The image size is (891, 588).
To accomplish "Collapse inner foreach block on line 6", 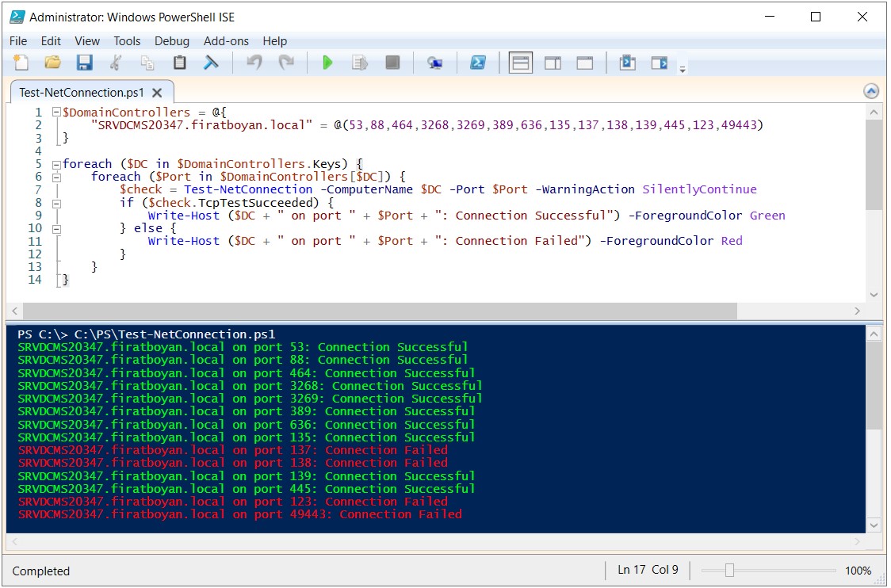I will pyautogui.click(x=56, y=178).
